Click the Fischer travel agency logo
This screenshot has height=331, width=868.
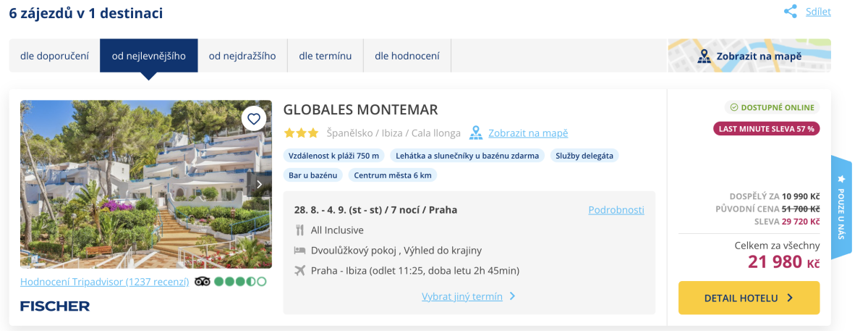tap(55, 306)
